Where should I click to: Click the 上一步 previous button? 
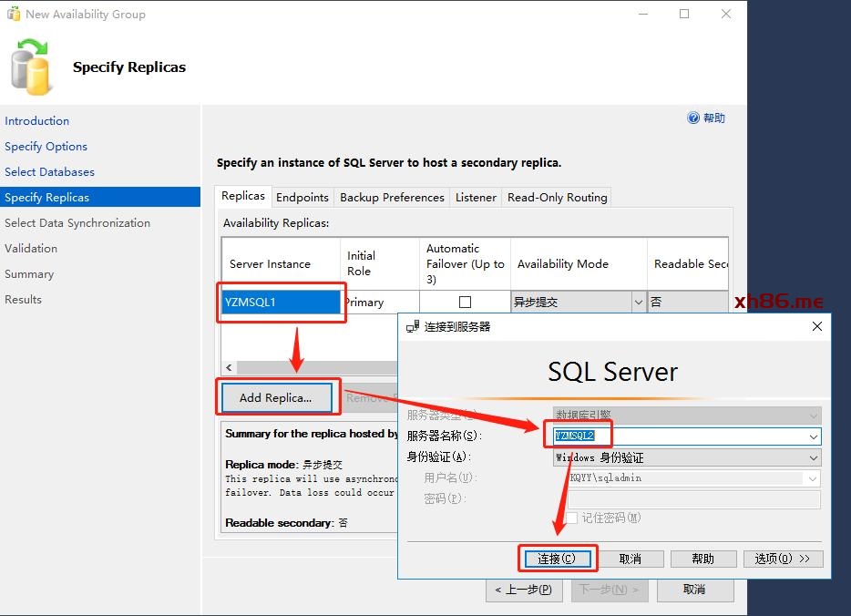(523, 590)
